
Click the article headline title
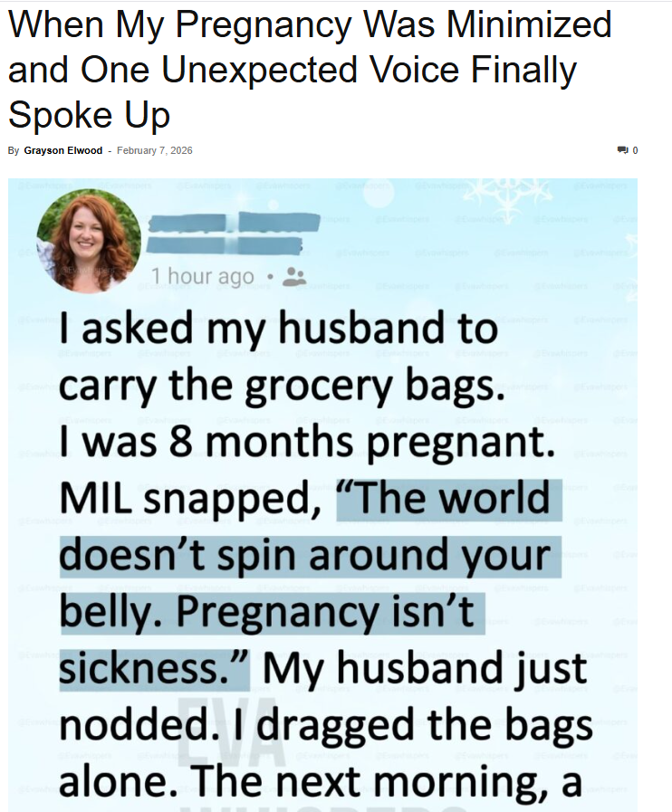coord(310,70)
